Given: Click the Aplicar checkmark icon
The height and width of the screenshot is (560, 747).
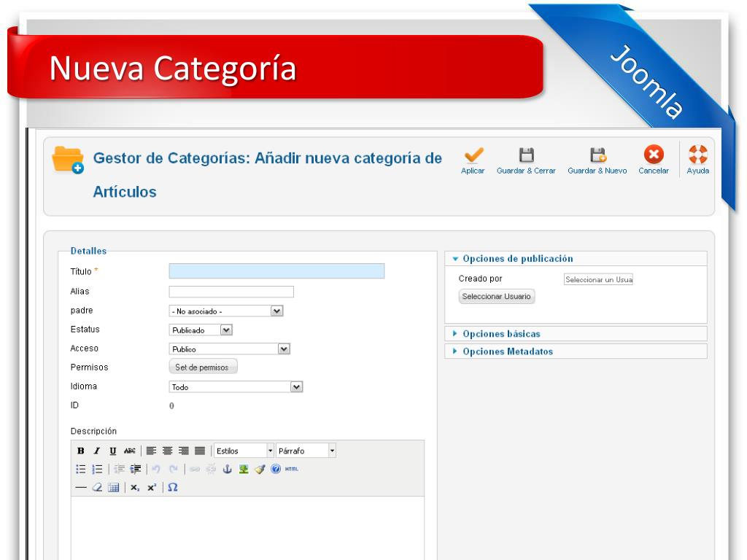Looking at the screenshot, I should pos(474,155).
